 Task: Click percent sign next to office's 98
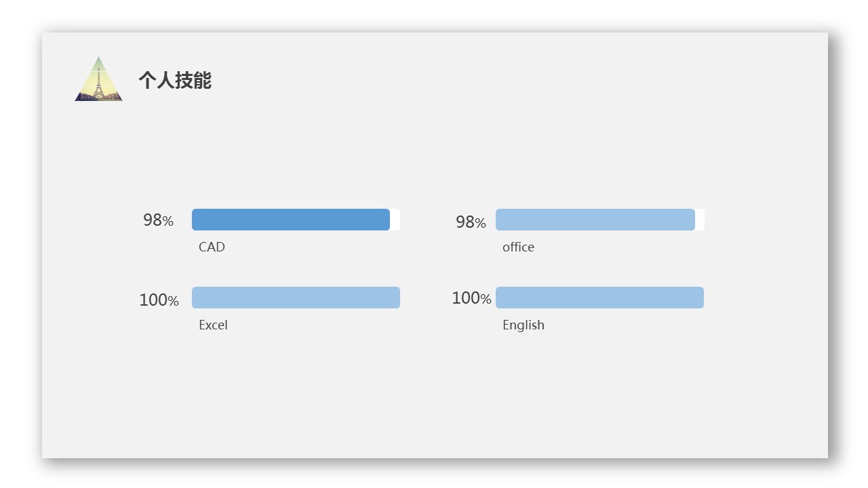point(481,223)
